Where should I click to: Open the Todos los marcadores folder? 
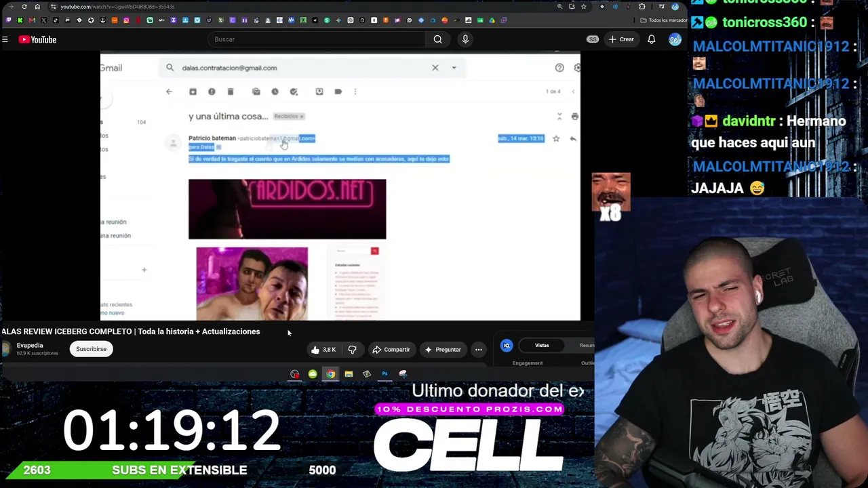coord(665,20)
